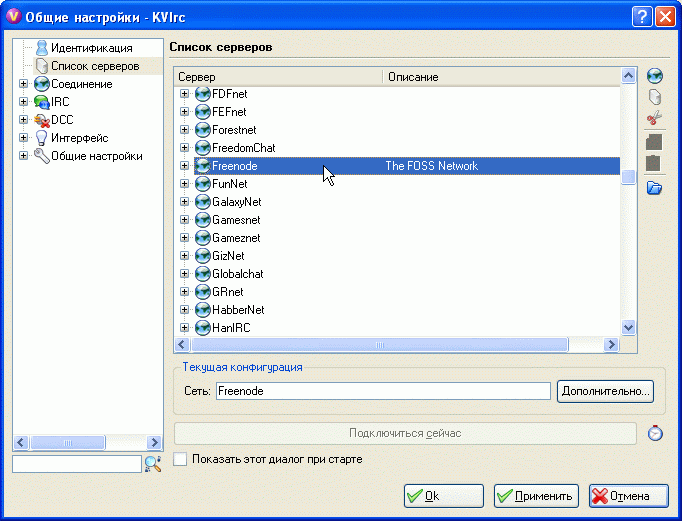Screen dimensions: 682x521
Task: Toggle 'Показать этот диалог при старте' checkbox
Action: (180, 459)
